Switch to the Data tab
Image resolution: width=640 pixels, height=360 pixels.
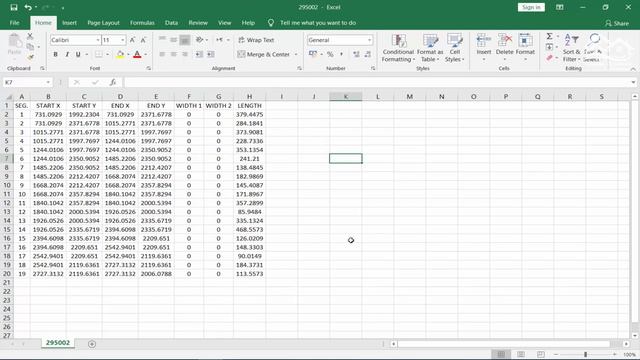point(171,23)
